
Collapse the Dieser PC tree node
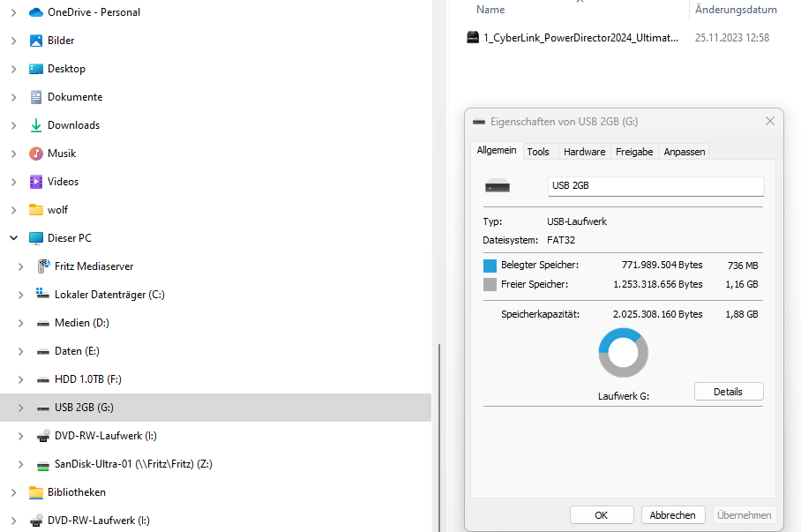pyautogui.click(x=14, y=238)
